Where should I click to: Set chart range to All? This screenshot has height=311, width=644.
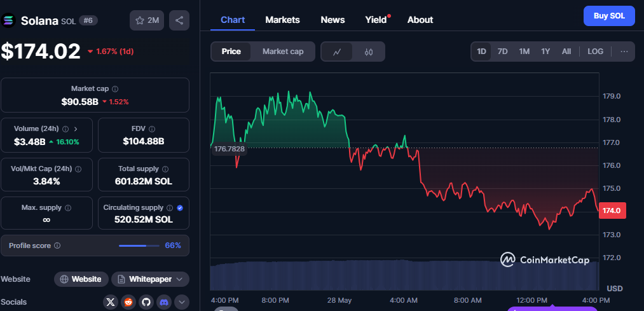tap(566, 52)
